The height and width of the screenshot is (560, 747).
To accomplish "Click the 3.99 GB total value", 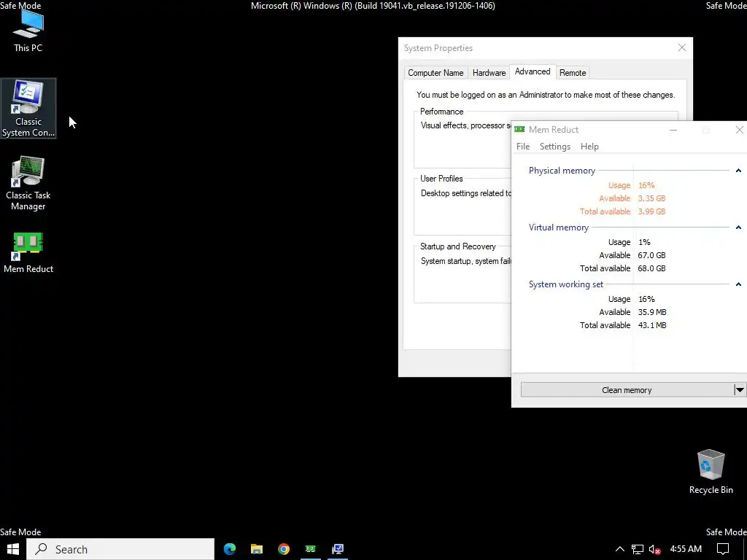I will (651, 211).
